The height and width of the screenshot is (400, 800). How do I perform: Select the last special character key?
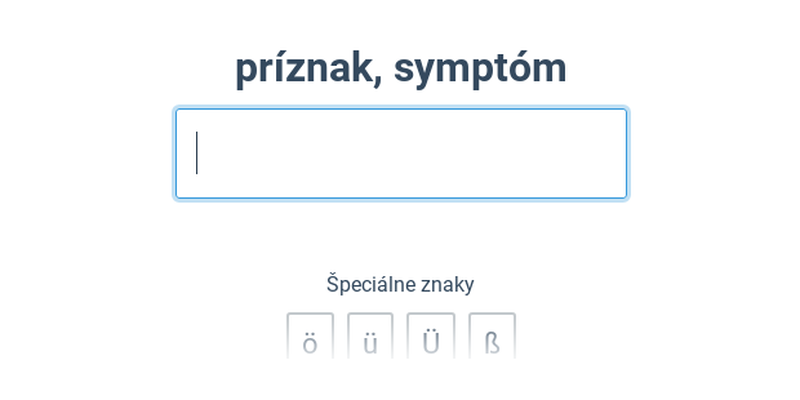pyautogui.click(x=492, y=337)
